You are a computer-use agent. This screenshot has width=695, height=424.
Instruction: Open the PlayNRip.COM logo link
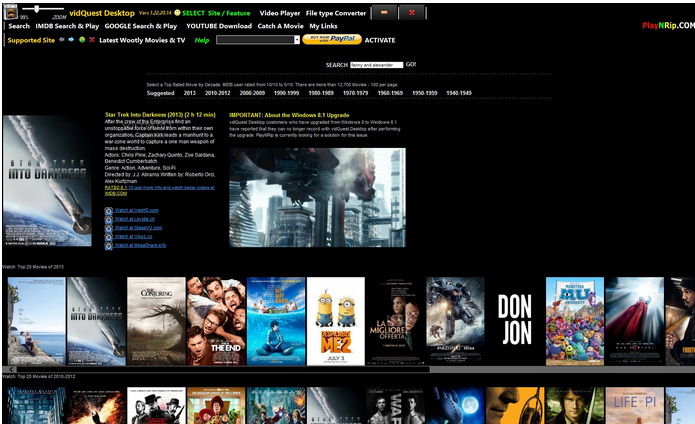click(668, 26)
